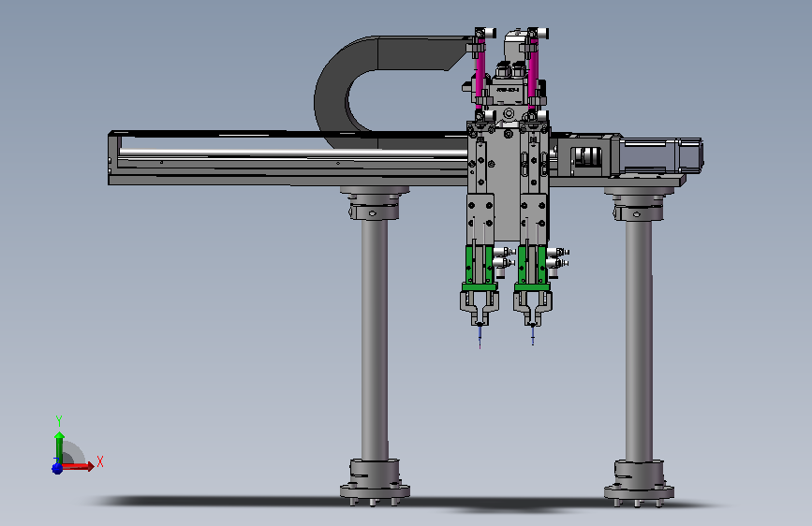Select the horizontal linear rail beam

coord(288,157)
